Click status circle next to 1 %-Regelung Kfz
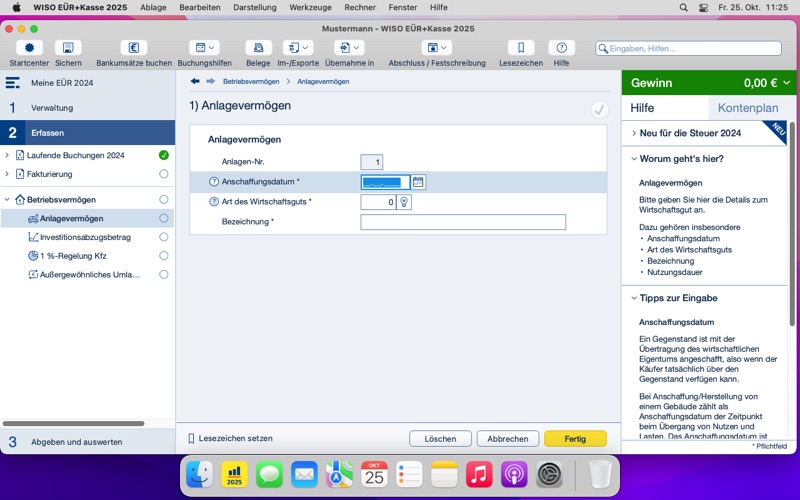This screenshot has width=800, height=500. [164, 256]
